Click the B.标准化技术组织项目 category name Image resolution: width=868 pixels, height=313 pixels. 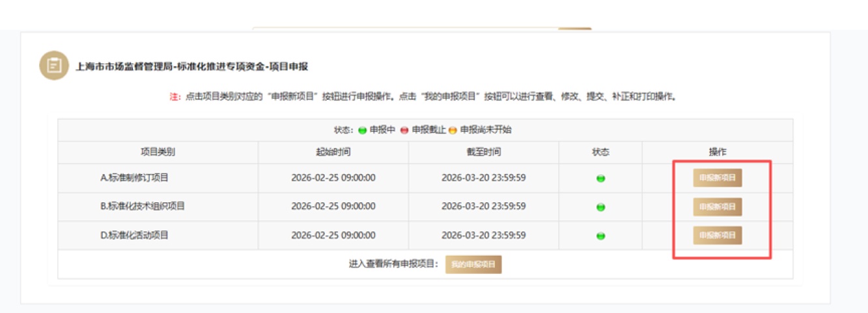pos(143,206)
